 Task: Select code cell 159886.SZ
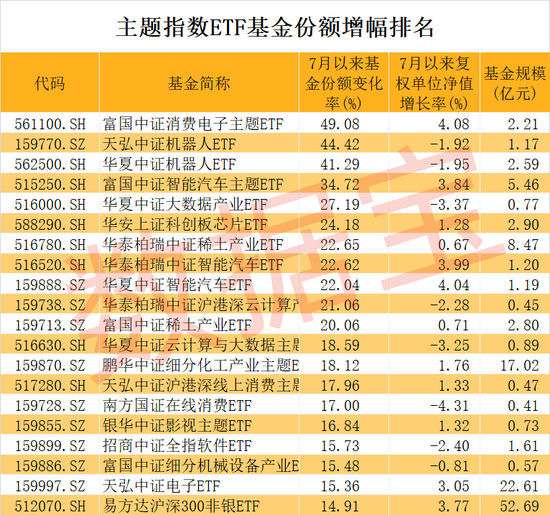tap(50, 466)
